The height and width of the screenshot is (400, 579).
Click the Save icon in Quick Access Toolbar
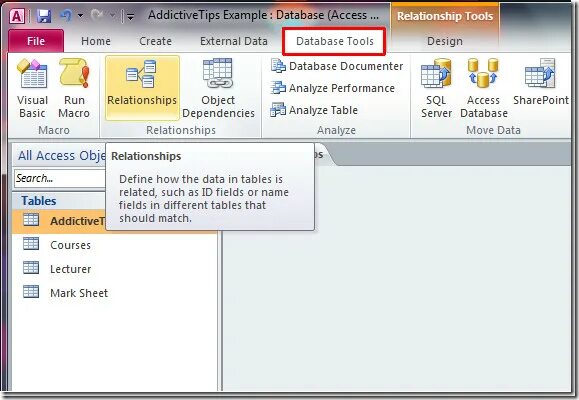click(44, 16)
